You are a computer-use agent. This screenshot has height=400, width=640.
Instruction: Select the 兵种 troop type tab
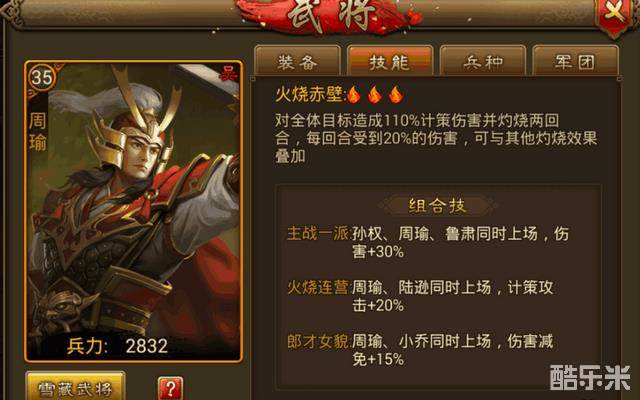point(483,61)
